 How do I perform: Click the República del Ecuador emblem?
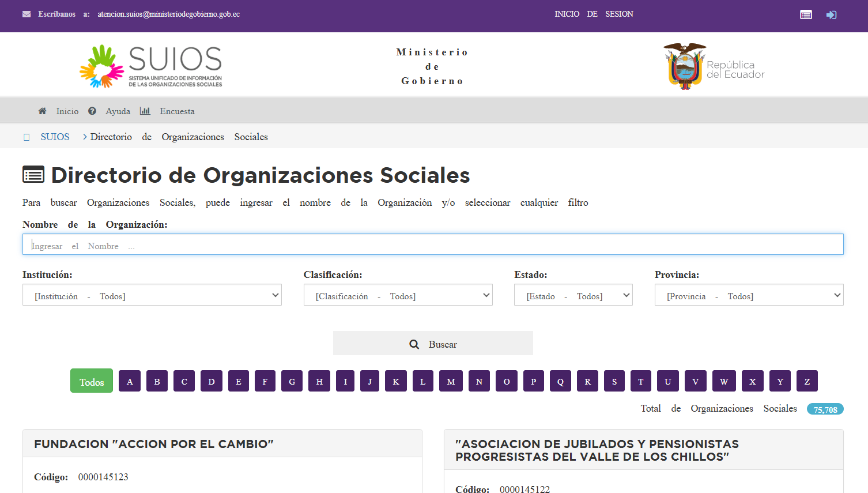tap(685, 66)
